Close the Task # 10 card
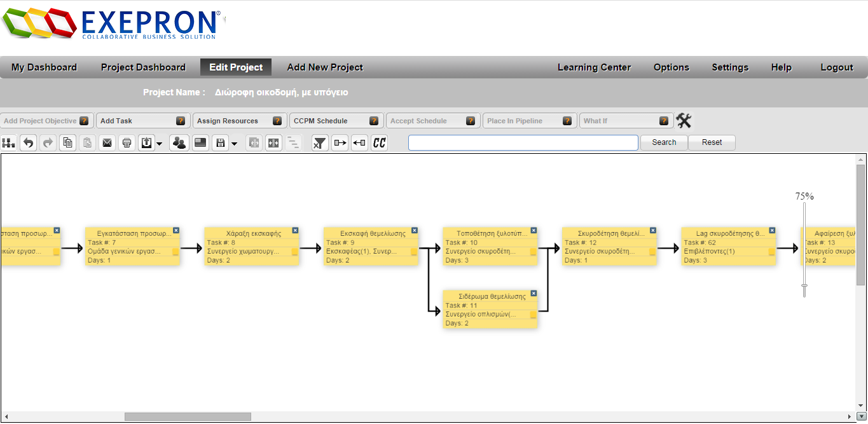868x424 pixels. tap(534, 230)
